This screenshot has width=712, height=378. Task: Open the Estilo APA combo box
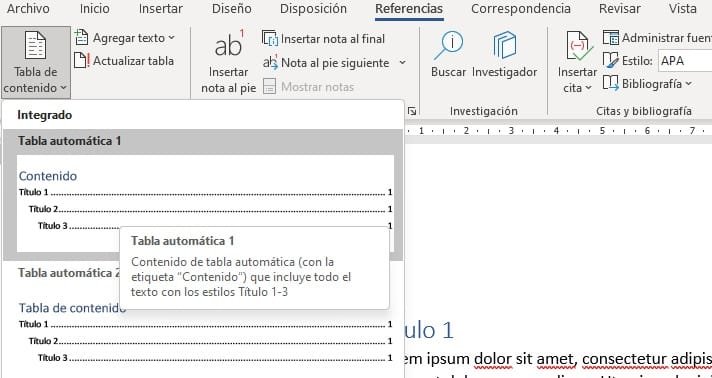(x=685, y=61)
